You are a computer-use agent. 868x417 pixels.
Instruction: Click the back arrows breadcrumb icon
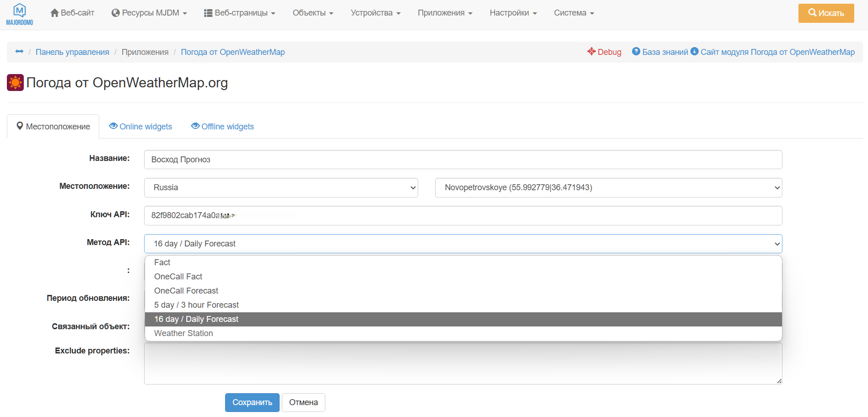19,52
